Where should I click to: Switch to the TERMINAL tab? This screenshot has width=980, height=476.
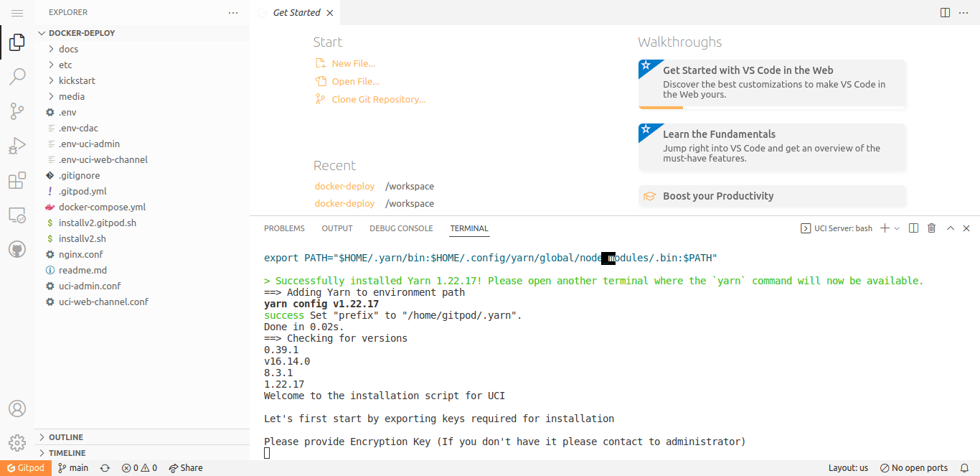pos(469,228)
